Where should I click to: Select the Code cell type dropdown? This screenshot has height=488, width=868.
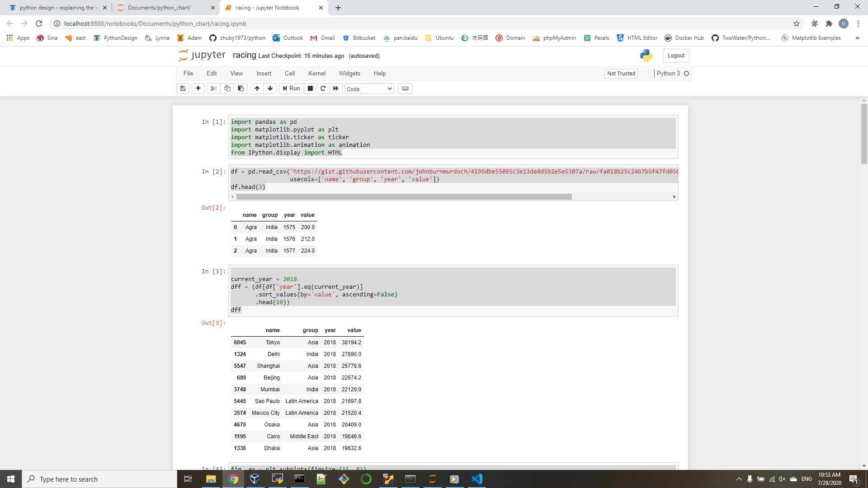[x=368, y=88]
